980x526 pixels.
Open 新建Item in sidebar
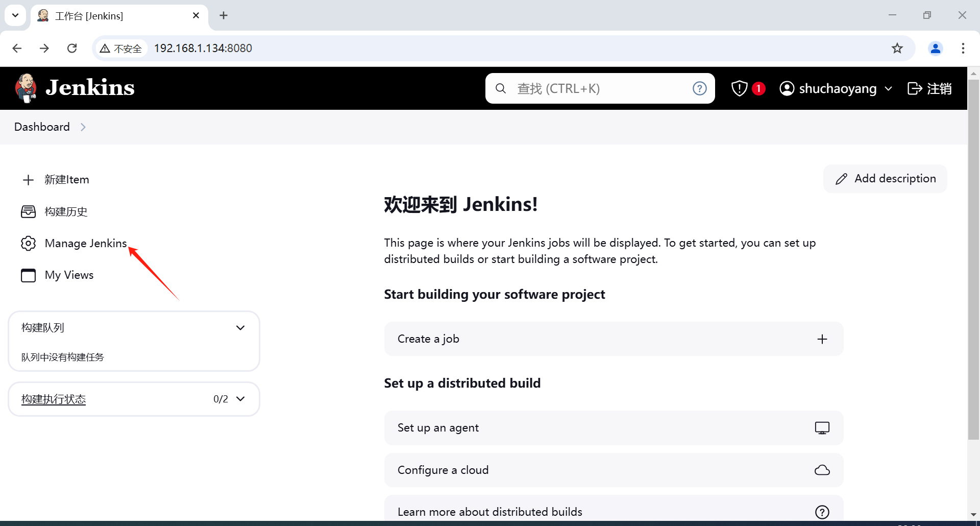click(x=67, y=180)
